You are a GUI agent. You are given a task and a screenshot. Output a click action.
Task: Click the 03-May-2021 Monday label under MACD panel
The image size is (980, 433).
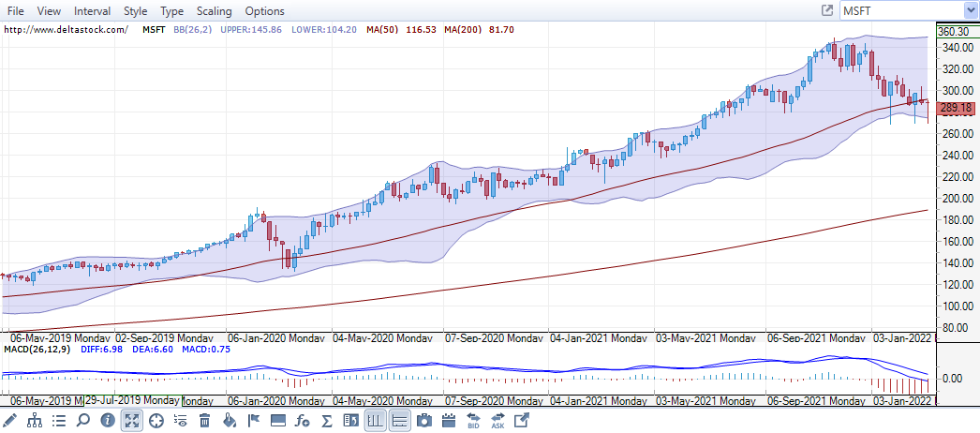coord(705,400)
